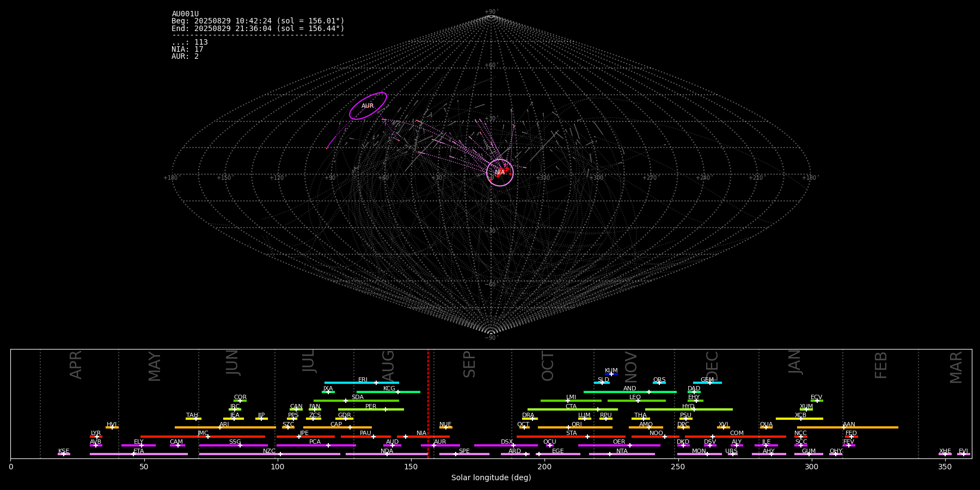Click the ARI shower label in timeline
The image size is (980, 490).
click(224, 425)
